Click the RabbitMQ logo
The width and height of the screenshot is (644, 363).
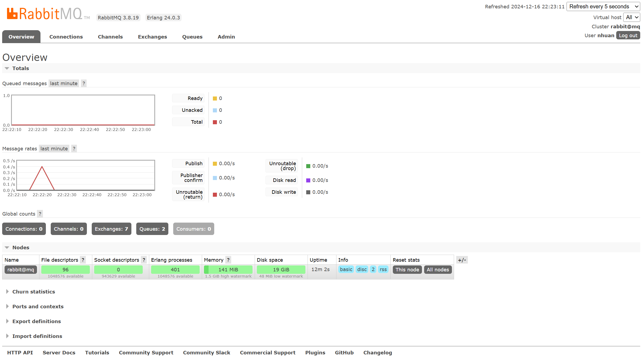click(x=48, y=14)
